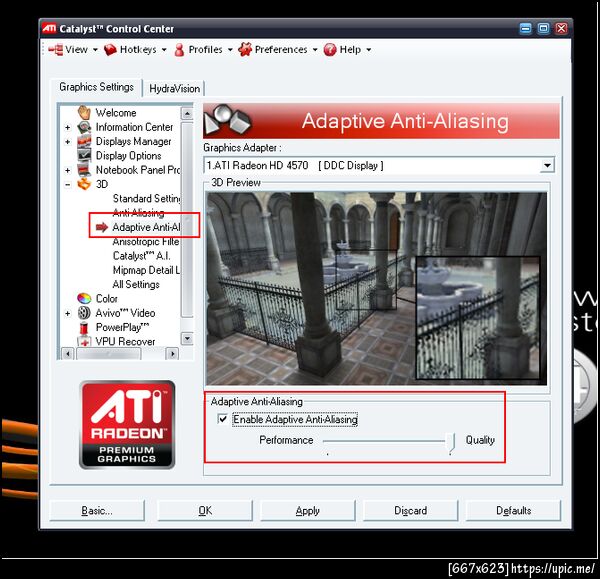Click the ATI logo in title bar

tap(49, 28)
